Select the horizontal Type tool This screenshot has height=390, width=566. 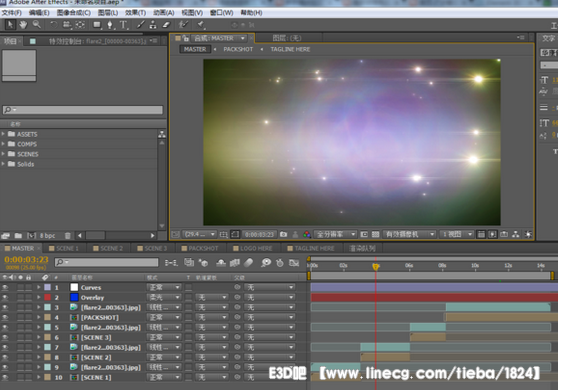pyautogui.click(x=123, y=25)
